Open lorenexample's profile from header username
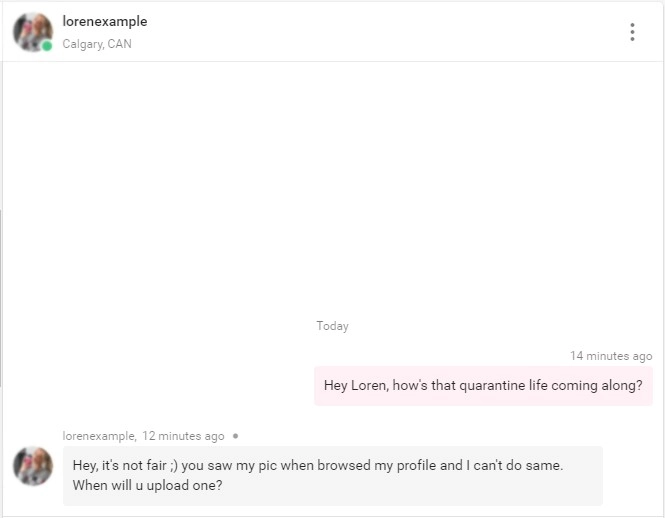The height and width of the screenshot is (518, 665). pos(104,21)
